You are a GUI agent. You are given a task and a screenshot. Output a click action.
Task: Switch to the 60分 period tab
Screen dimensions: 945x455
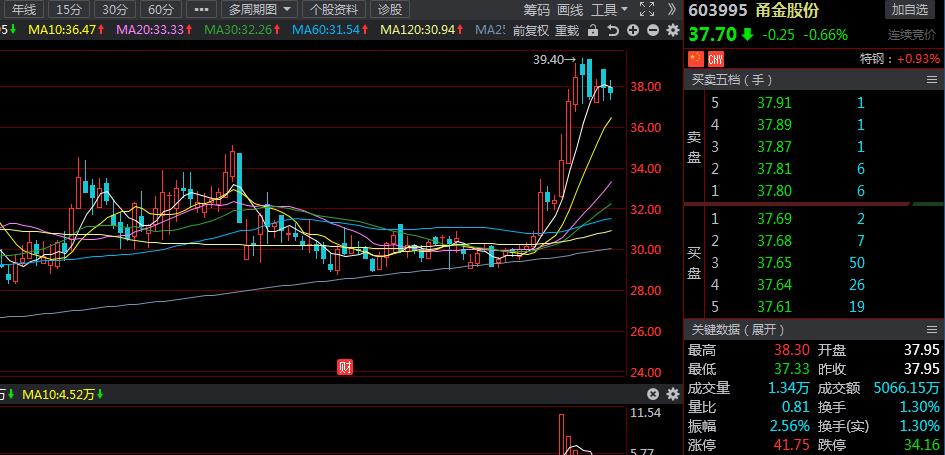tap(160, 9)
